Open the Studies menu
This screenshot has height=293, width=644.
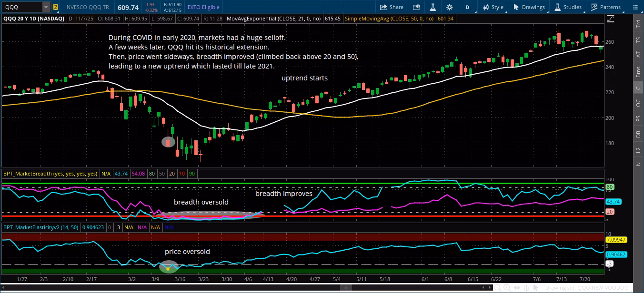567,7
